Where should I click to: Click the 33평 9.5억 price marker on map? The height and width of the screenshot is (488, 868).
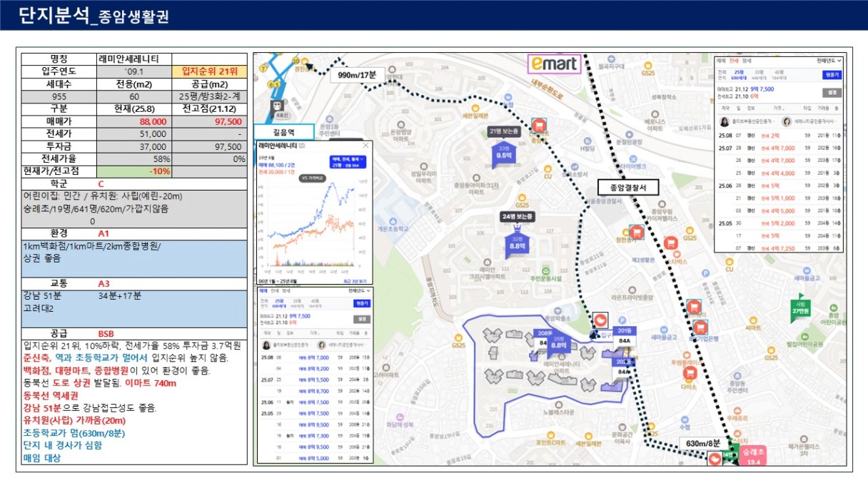point(504,153)
